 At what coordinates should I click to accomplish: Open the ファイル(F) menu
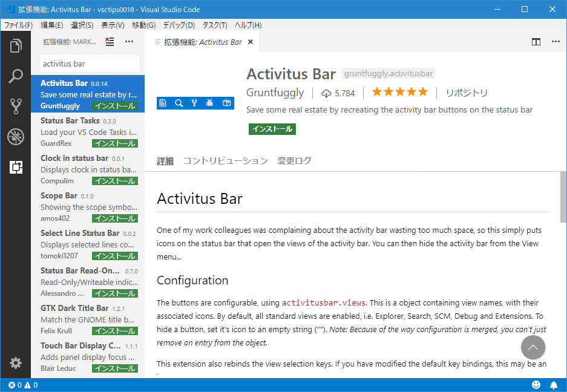tap(18, 25)
